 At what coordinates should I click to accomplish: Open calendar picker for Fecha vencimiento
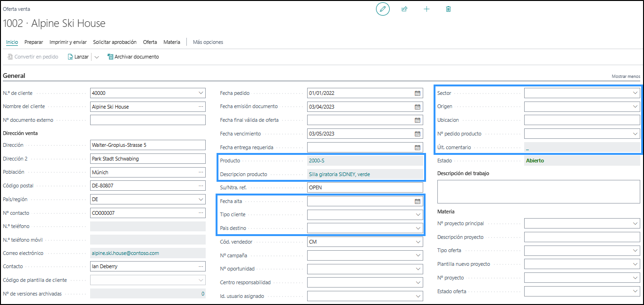[418, 134]
